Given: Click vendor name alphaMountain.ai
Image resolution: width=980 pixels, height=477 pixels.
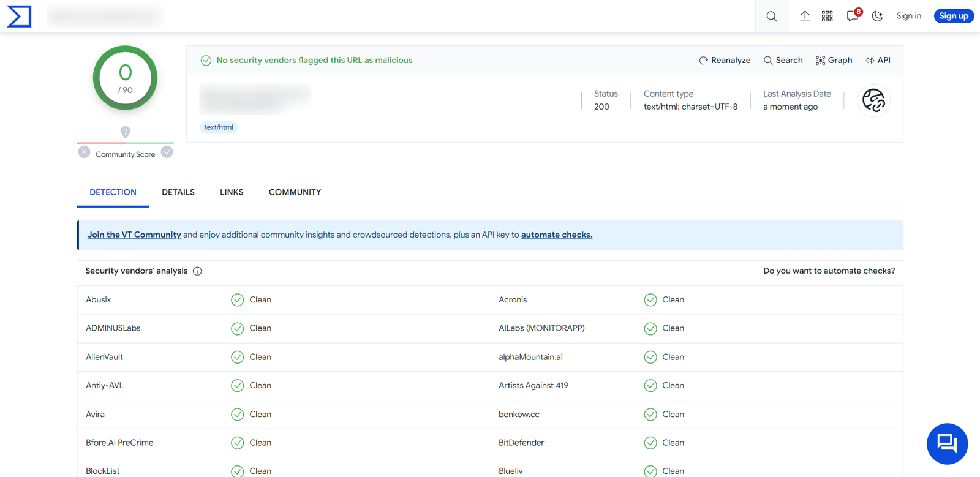Looking at the screenshot, I should coord(530,357).
